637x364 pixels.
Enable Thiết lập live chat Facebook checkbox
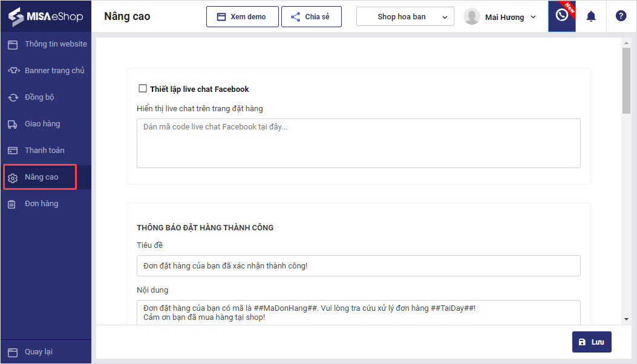click(x=143, y=89)
